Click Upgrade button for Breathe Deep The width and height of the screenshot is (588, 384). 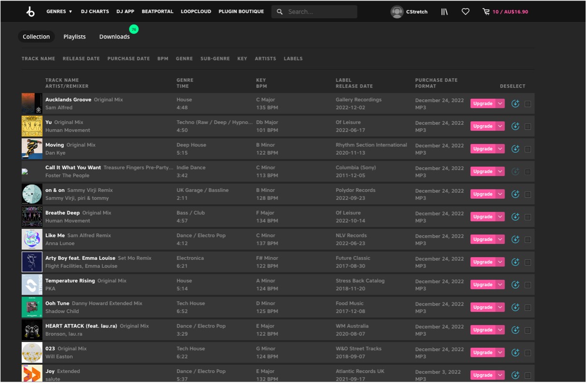483,217
